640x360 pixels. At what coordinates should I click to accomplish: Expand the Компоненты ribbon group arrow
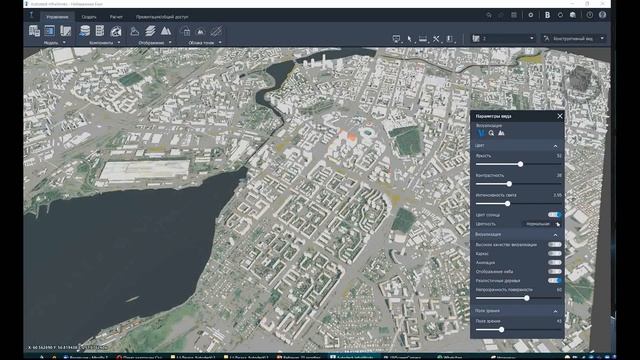(x=119, y=42)
